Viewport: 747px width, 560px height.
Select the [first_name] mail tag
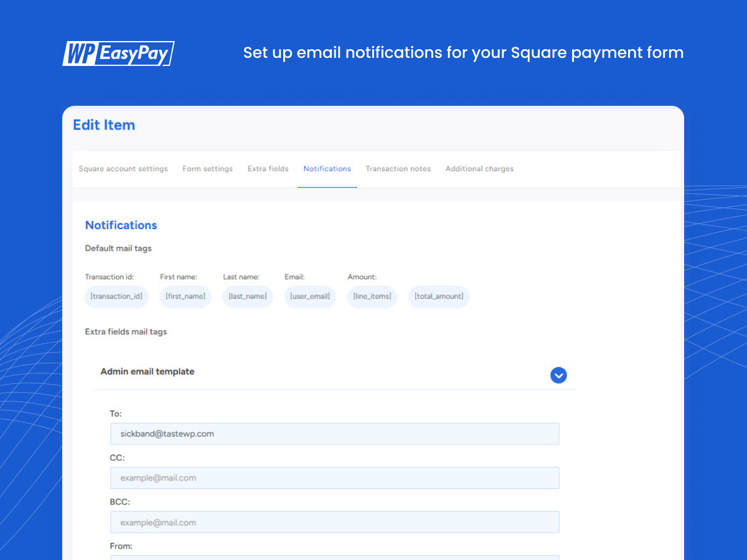tap(186, 297)
